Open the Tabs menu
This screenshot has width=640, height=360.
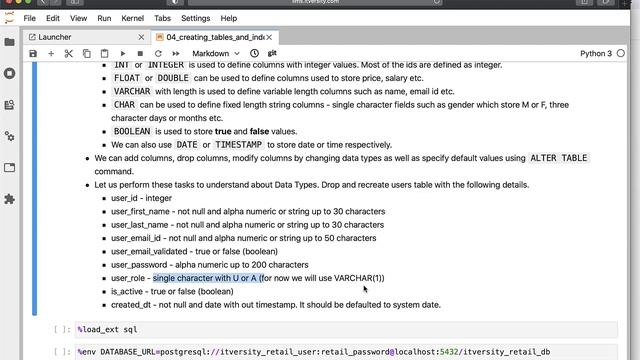pos(162,18)
